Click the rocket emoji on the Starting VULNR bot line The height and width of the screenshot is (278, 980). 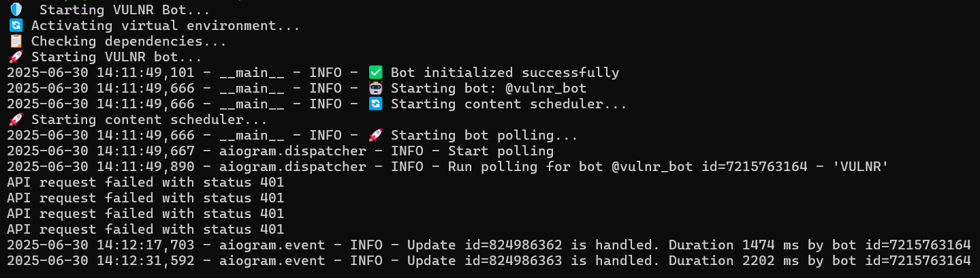[x=16, y=57]
